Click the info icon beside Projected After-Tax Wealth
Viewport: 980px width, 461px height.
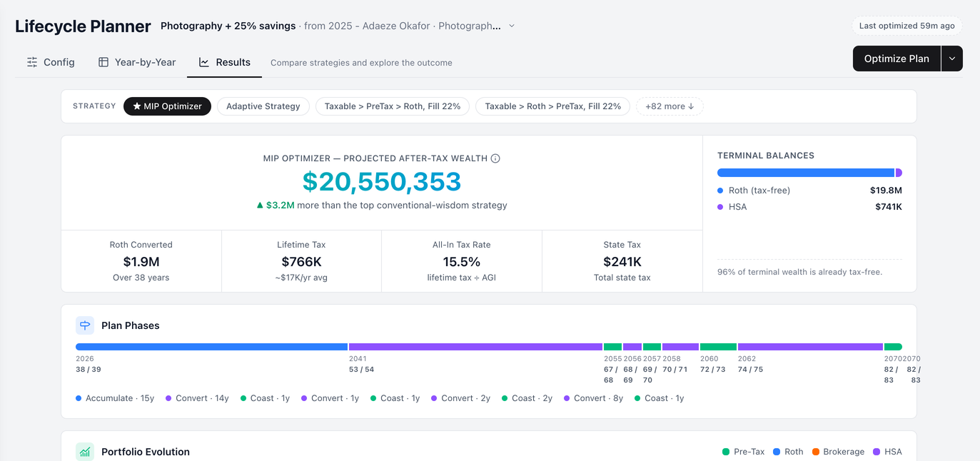pyautogui.click(x=495, y=158)
